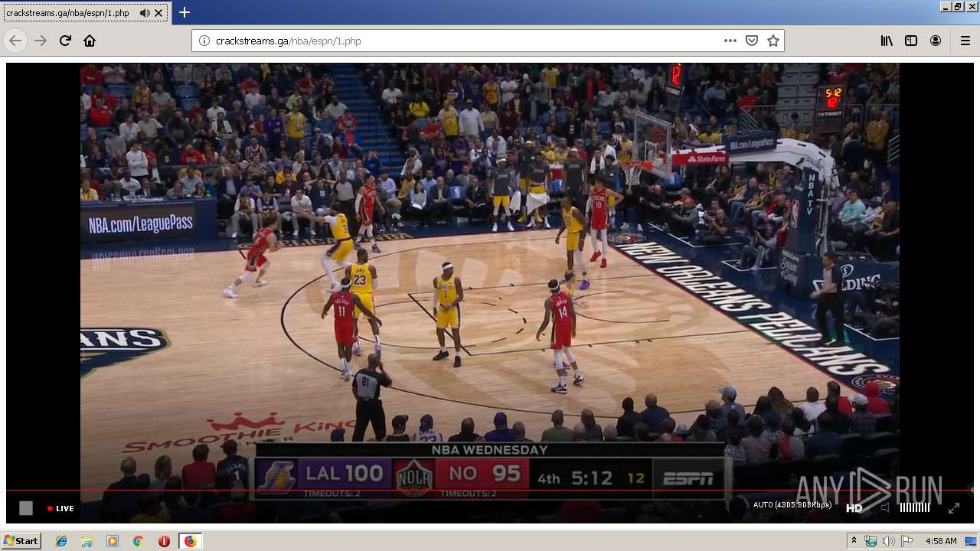980x551 pixels.
Task: Mute the video player volume
Action: tap(885, 507)
